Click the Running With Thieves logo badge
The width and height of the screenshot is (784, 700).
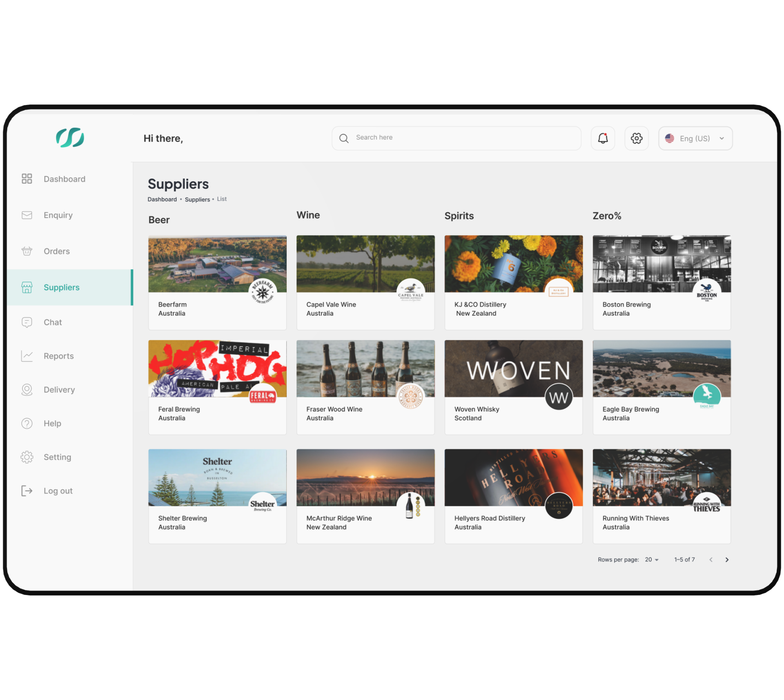pos(707,506)
